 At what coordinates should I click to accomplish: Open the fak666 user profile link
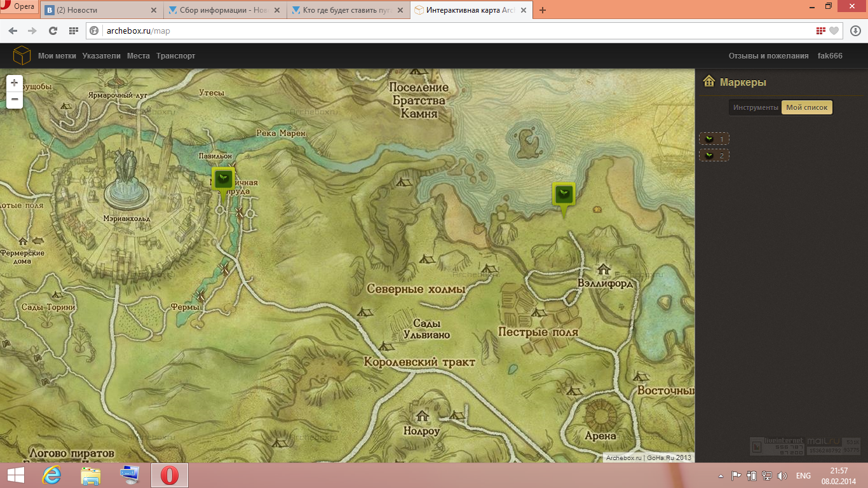click(x=830, y=56)
